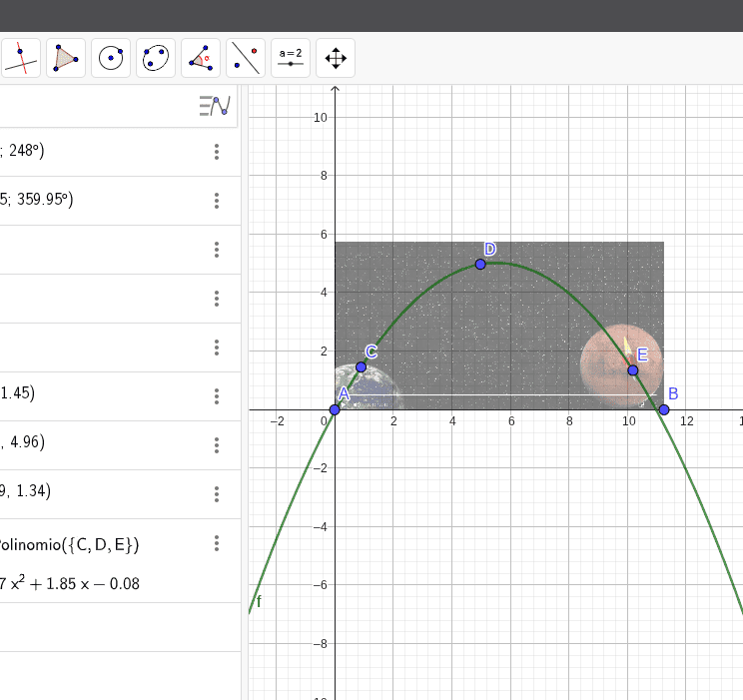Click the x² + 1.85 x − 0.08 formula
743x700 pixels.
[70, 583]
